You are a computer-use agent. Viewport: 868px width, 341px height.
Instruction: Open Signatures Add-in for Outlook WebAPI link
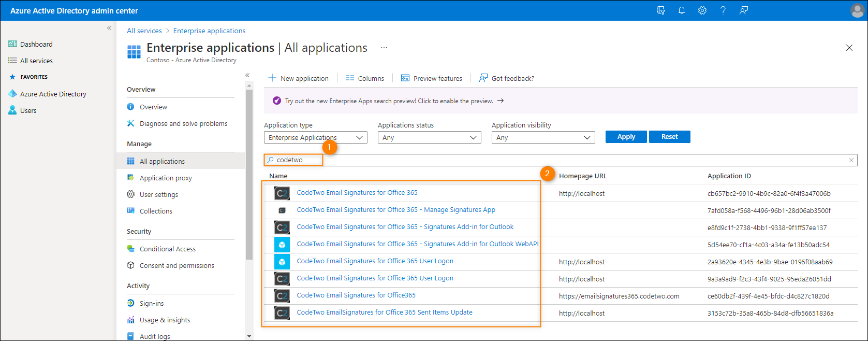[418, 244]
